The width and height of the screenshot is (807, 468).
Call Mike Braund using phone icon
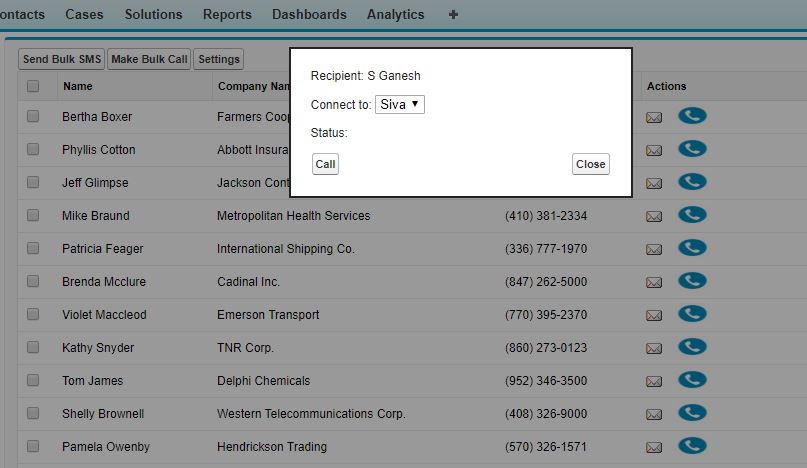pos(692,215)
